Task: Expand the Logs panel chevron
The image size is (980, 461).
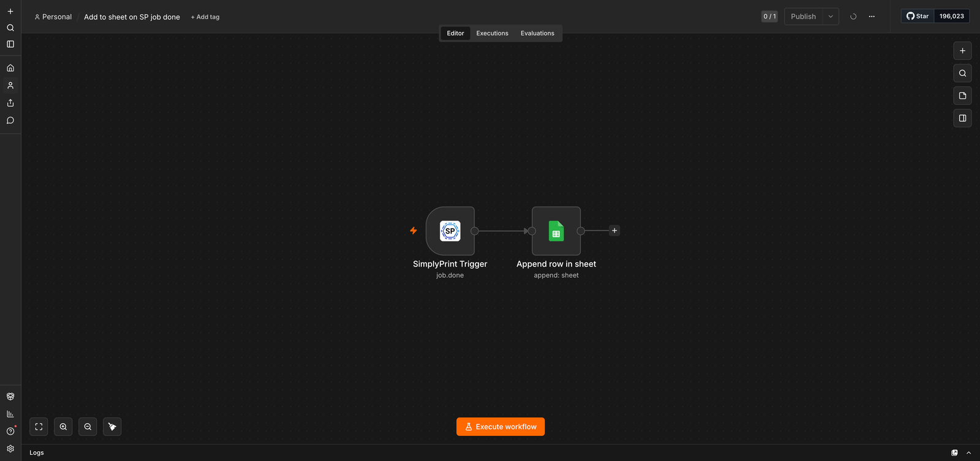Action: coord(968,452)
